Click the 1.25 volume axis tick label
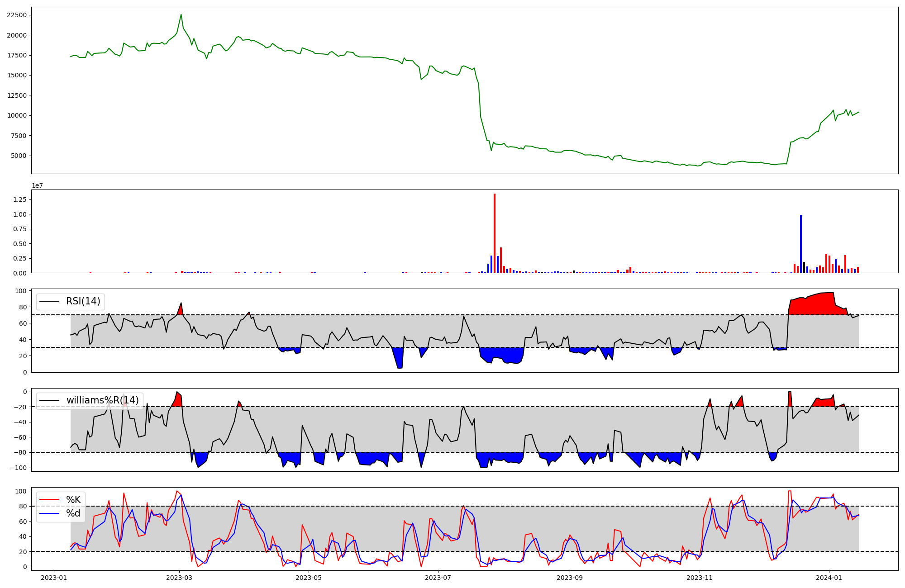The width and height of the screenshot is (905, 588). coord(20,199)
